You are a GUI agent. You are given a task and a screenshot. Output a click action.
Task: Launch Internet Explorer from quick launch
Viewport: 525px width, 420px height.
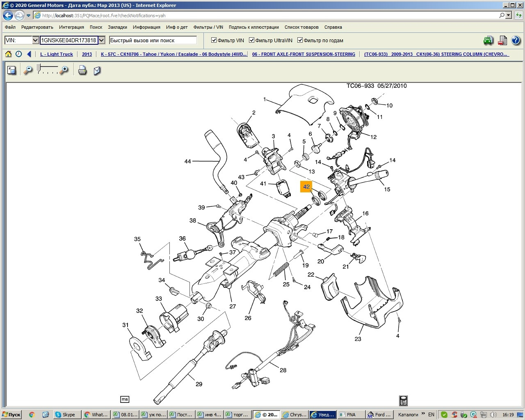[46, 415]
